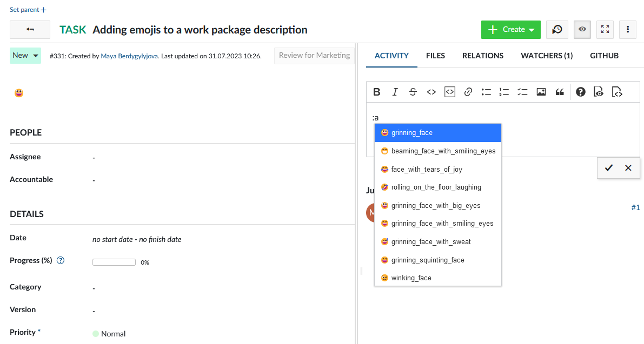Toggle the watch eye button
644x344 pixels.
pyautogui.click(x=582, y=30)
